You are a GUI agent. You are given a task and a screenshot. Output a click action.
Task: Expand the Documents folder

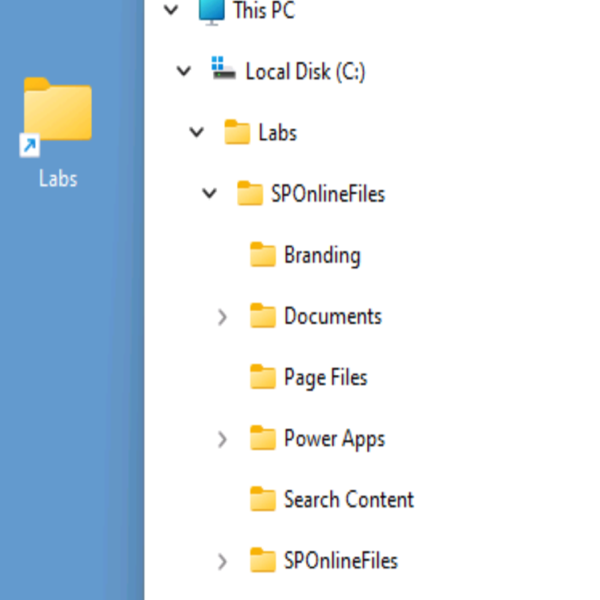222,317
